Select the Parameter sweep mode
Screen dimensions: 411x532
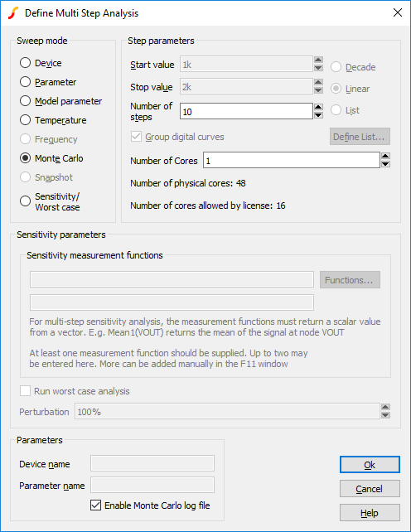[x=48, y=82]
